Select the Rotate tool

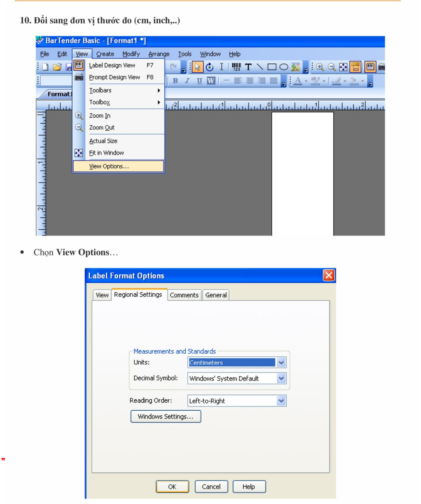[x=210, y=67]
